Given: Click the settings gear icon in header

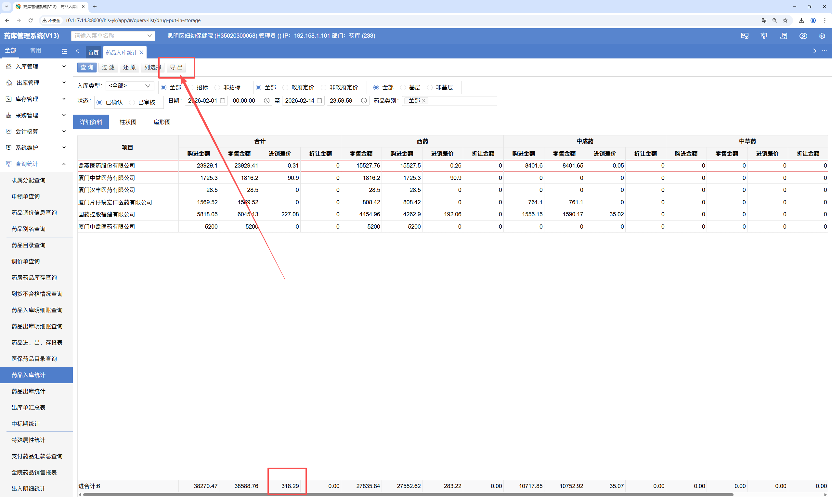Looking at the screenshot, I should pos(822,36).
